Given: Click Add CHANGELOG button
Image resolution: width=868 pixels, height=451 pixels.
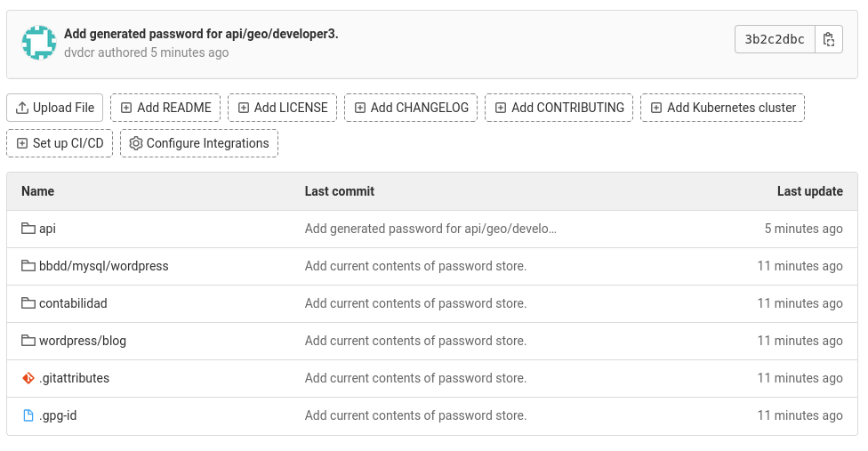Looking at the screenshot, I should point(411,108).
